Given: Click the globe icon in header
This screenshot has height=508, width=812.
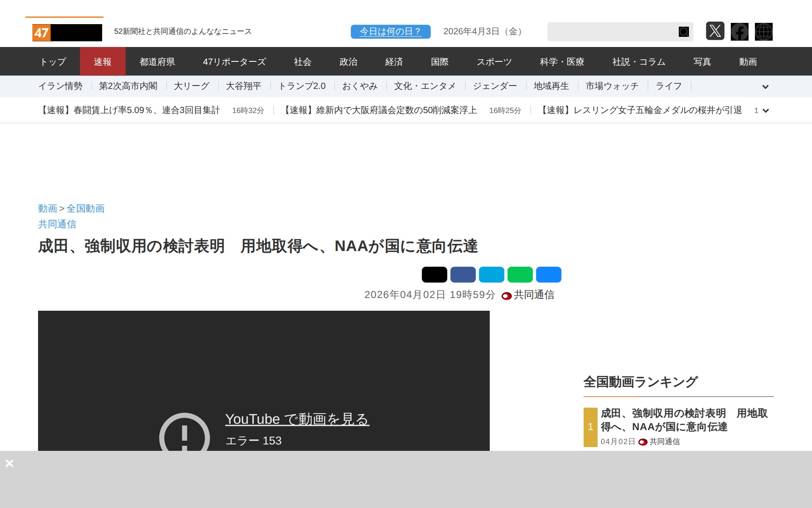Looking at the screenshot, I should coord(763,32).
